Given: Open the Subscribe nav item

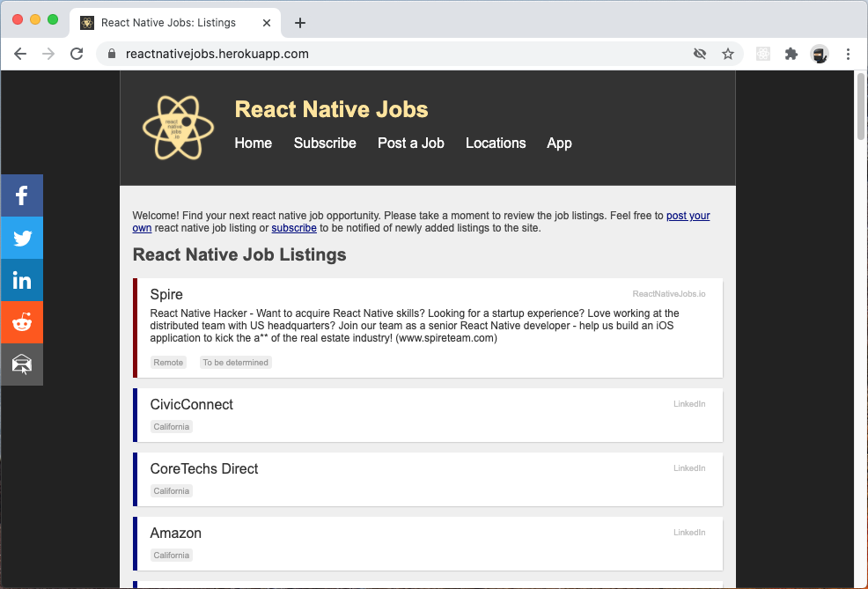Looking at the screenshot, I should point(325,143).
